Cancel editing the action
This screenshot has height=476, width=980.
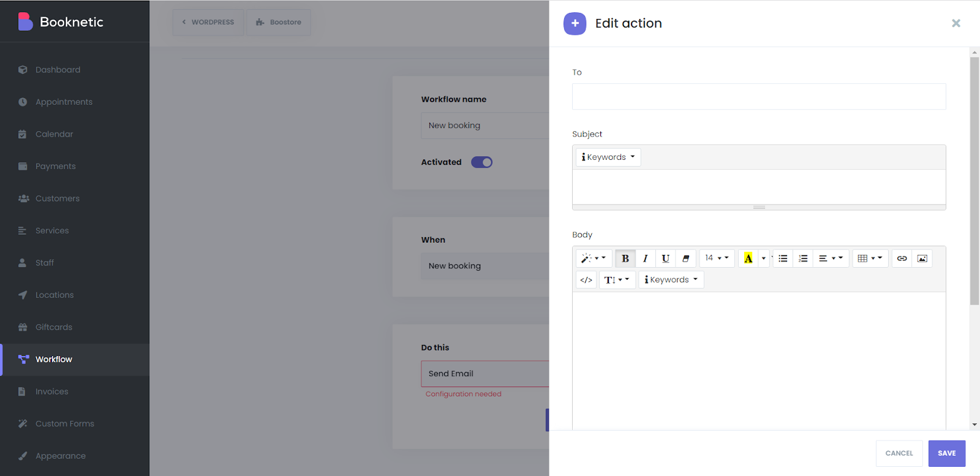[899, 453]
